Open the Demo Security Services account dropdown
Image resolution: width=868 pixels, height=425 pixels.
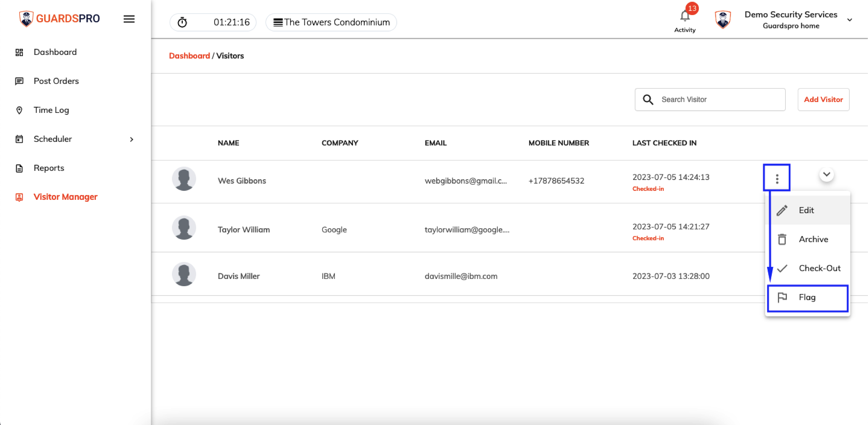coord(849,20)
